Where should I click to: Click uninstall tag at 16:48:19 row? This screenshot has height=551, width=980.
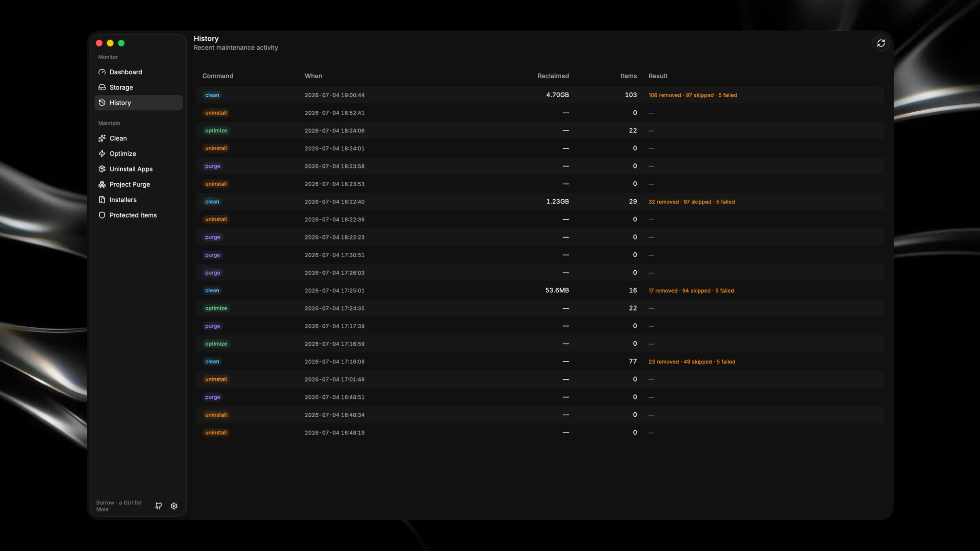216,432
